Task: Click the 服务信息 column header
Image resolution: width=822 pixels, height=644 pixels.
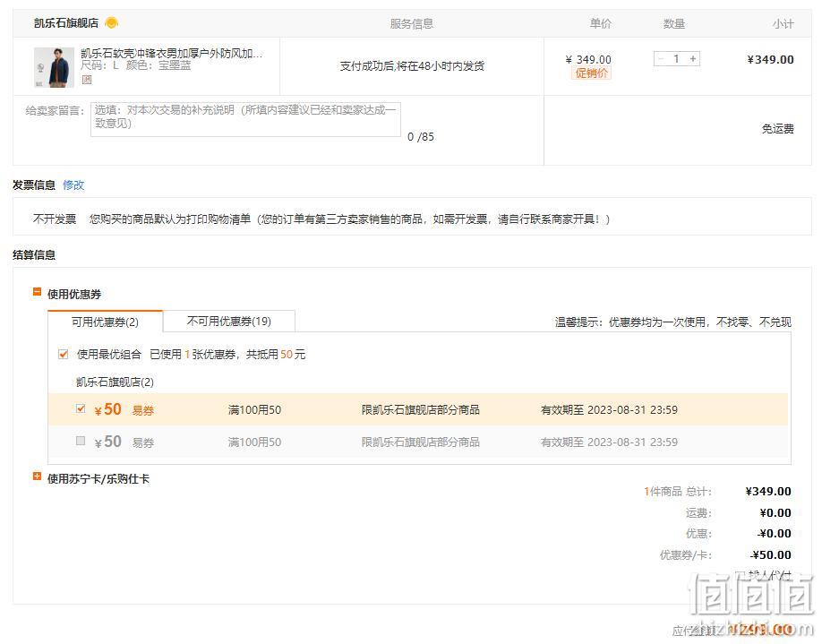Action: [x=412, y=23]
